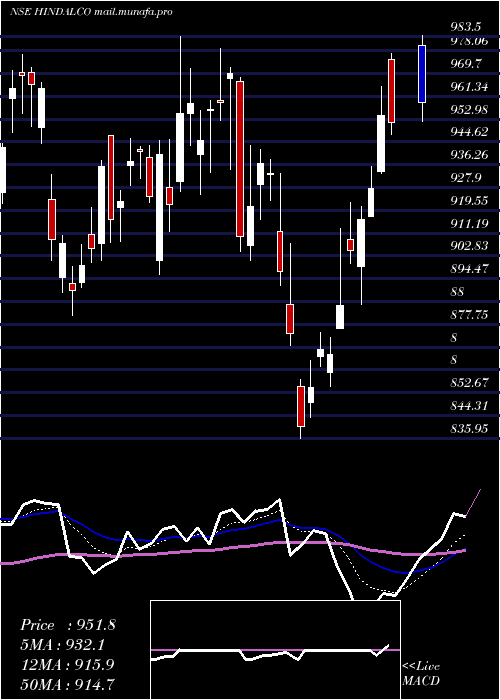Select the 852.67 price axis label
Viewport: 500px width, 700px height.
pos(469,383)
